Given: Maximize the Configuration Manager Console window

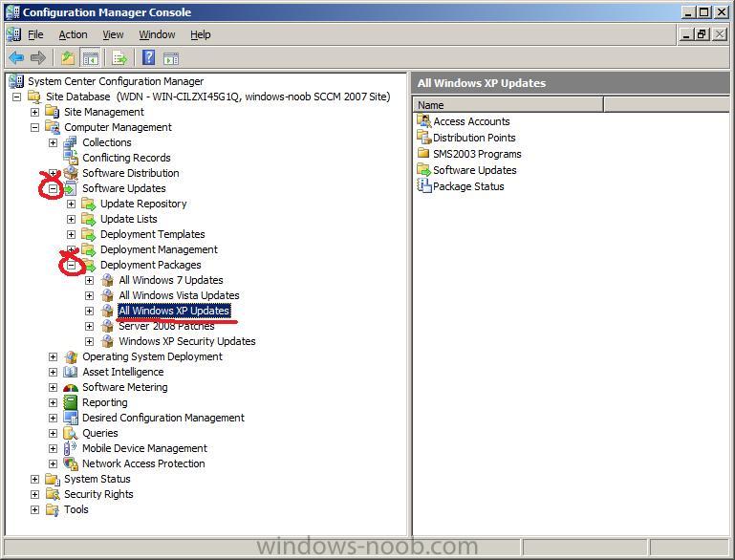Looking at the screenshot, I should [704, 12].
